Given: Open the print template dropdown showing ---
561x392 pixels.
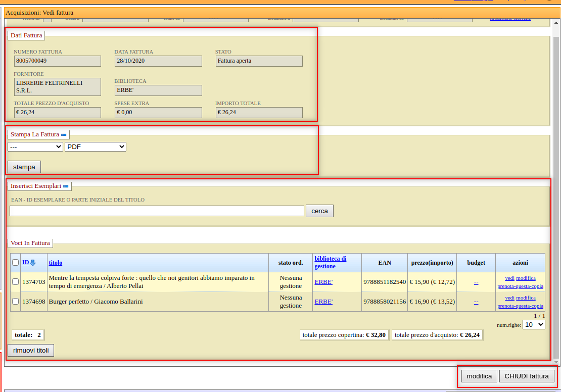Looking at the screenshot, I should [x=35, y=146].
